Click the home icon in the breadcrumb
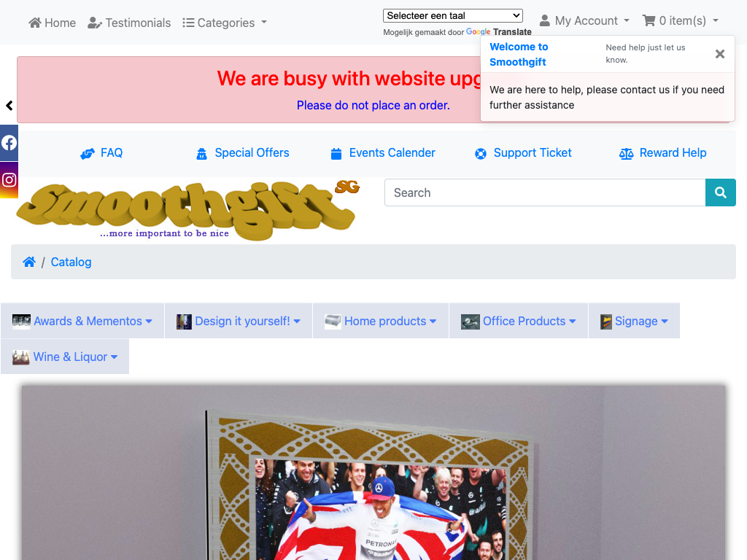747x560 pixels. pyautogui.click(x=29, y=262)
